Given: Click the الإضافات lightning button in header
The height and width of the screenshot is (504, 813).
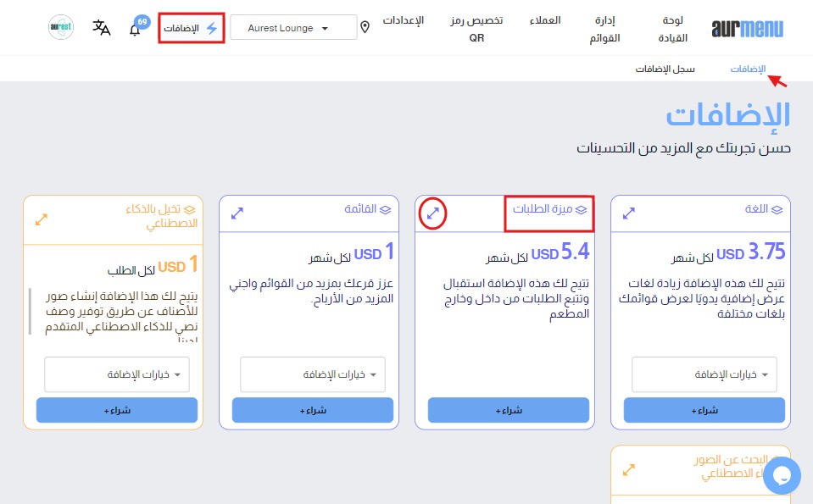Looking at the screenshot, I should coord(192,28).
